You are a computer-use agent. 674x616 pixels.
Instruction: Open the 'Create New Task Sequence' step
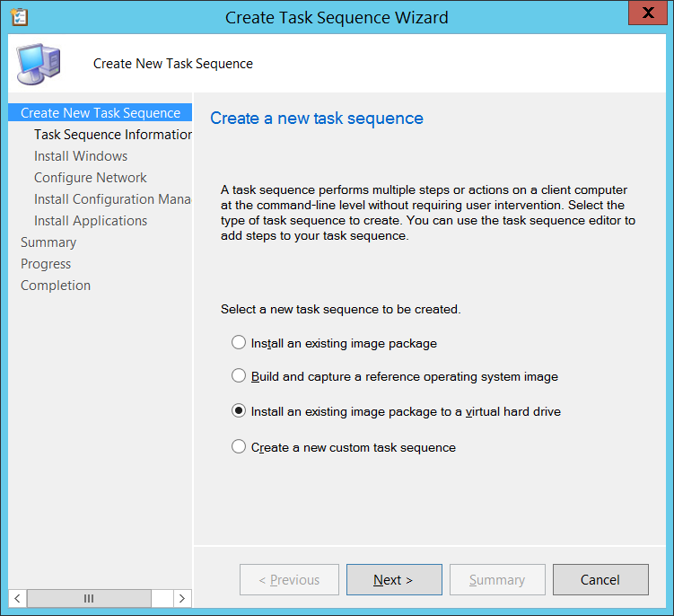coord(100,113)
